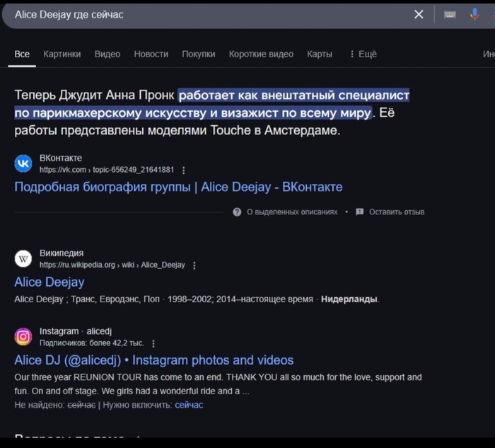Open the help icon about featured snippets
The height and width of the screenshot is (448, 495).
[x=237, y=212]
